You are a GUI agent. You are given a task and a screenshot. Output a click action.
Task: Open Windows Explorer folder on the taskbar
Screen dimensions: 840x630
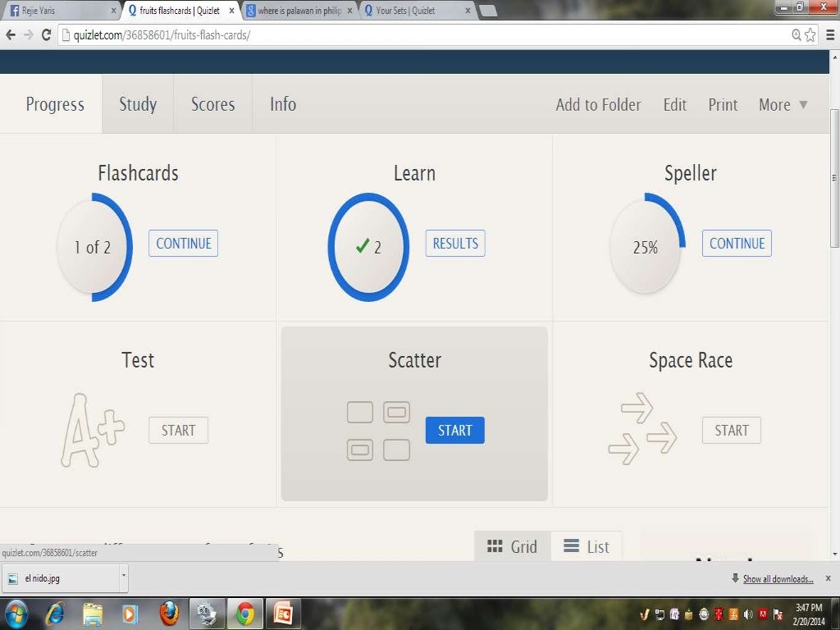tap(93, 614)
